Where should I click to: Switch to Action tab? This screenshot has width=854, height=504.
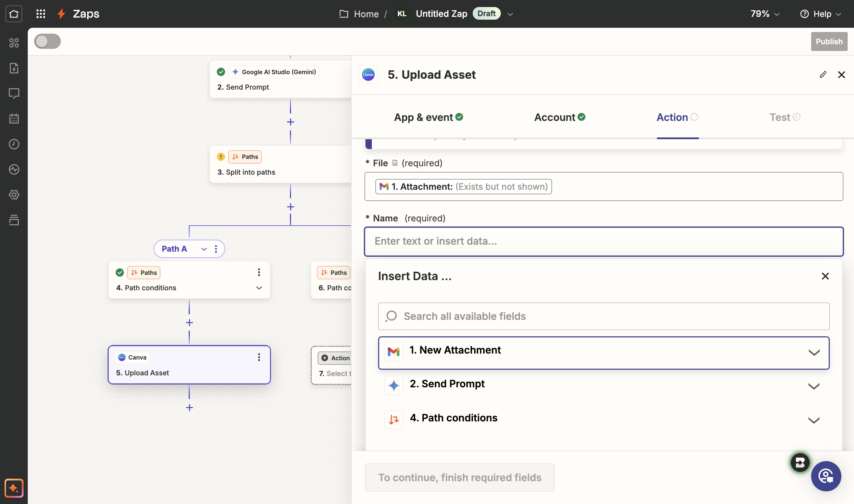677,117
